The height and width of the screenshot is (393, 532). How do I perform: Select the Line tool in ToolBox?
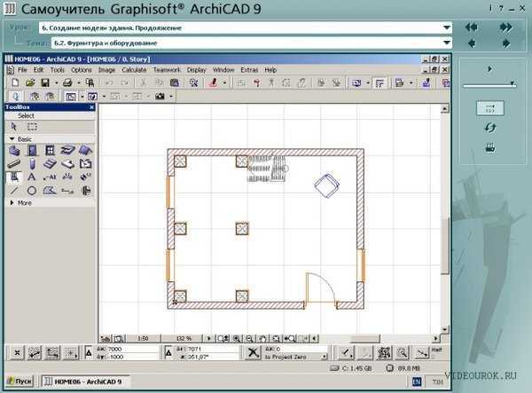coord(14,191)
